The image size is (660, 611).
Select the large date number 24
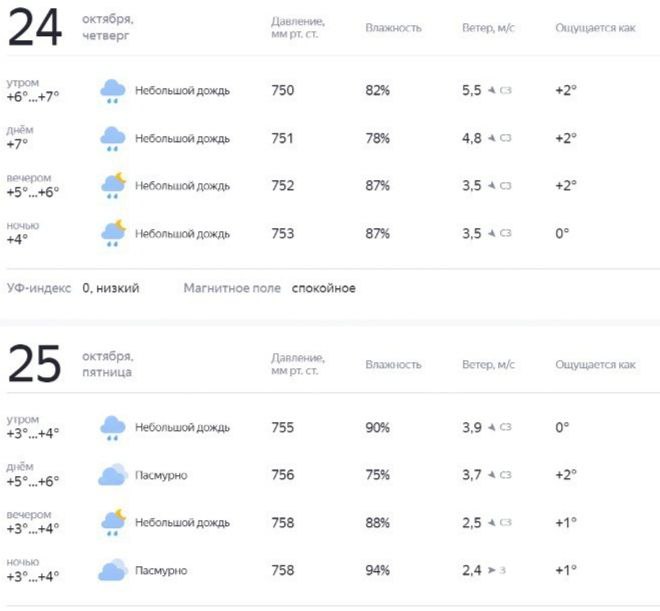point(35,27)
